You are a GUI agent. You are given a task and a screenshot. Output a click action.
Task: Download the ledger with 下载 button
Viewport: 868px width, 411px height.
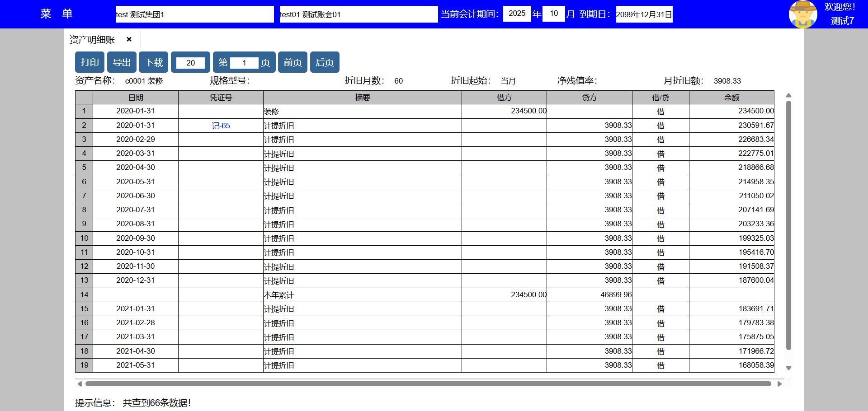click(x=154, y=62)
